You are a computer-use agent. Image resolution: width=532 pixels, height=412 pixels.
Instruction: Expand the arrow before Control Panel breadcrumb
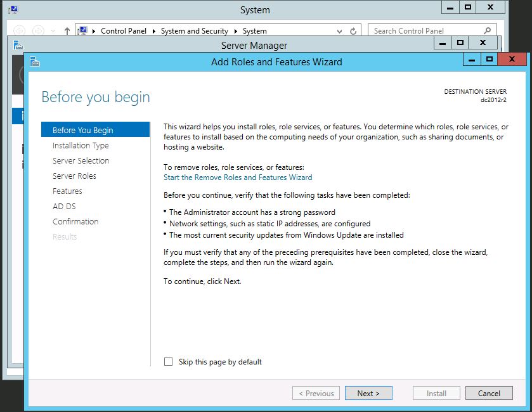click(x=94, y=31)
